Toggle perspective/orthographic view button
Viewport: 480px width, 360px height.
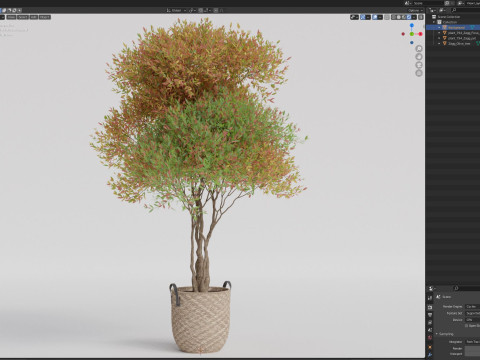coord(419,73)
